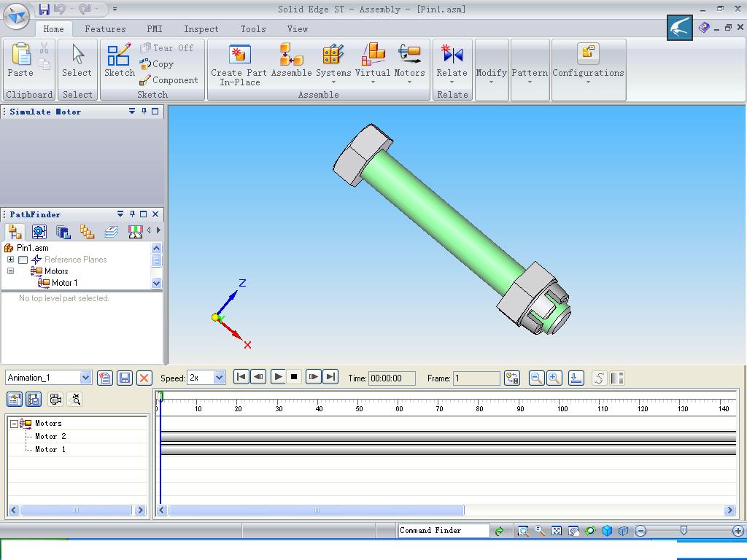Switch to the Home ribbon tab
Image resolution: width=747 pixels, height=560 pixels.
point(53,29)
